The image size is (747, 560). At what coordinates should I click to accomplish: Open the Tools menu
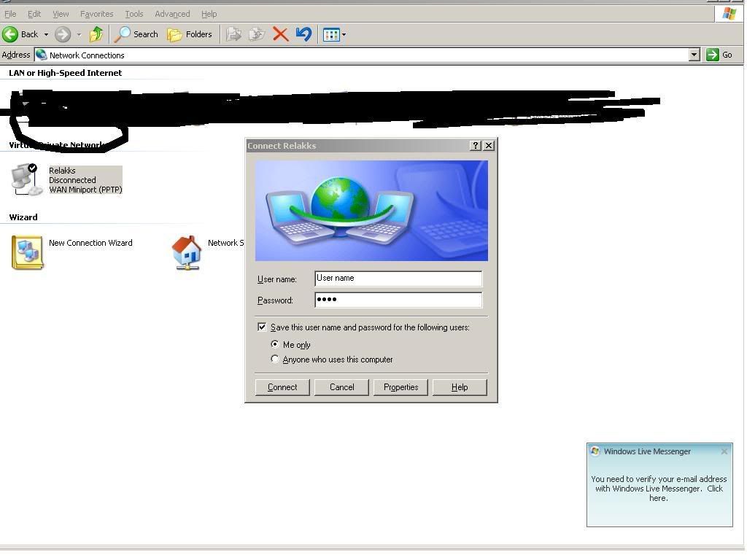click(x=134, y=14)
